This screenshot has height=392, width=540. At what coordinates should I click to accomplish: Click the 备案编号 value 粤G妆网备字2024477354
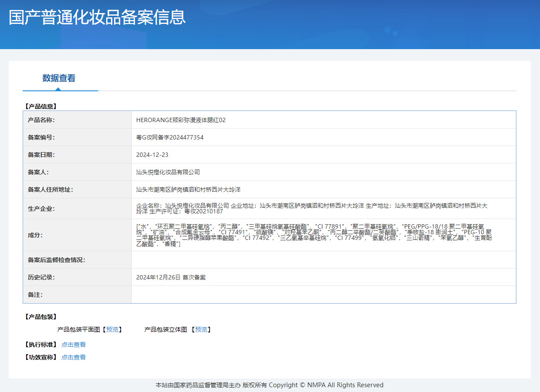point(170,137)
